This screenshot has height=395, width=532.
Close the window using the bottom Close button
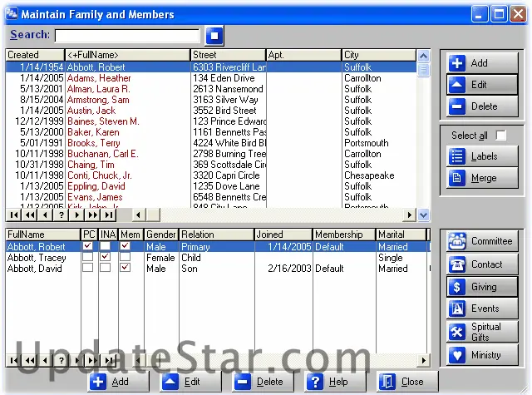pos(407,382)
